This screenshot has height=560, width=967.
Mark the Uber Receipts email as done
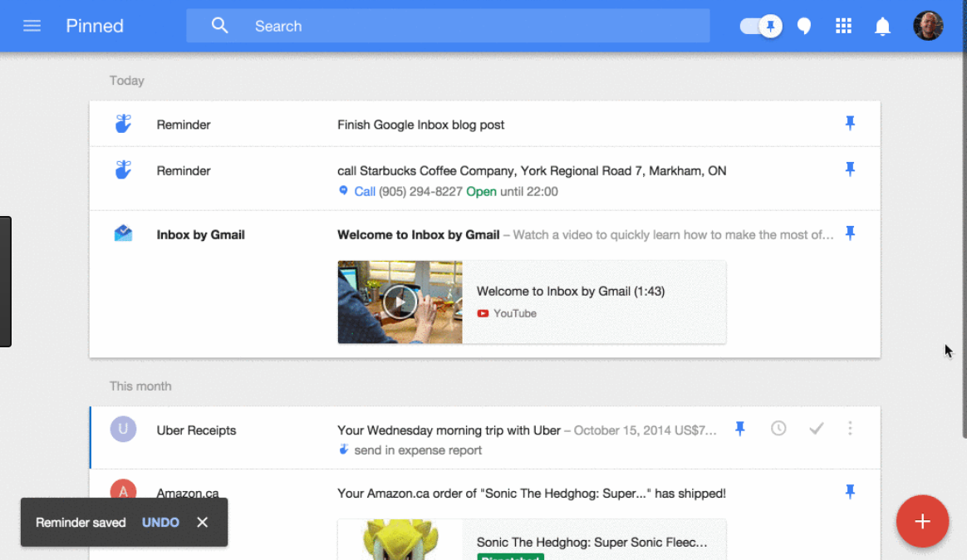[816, 429]
